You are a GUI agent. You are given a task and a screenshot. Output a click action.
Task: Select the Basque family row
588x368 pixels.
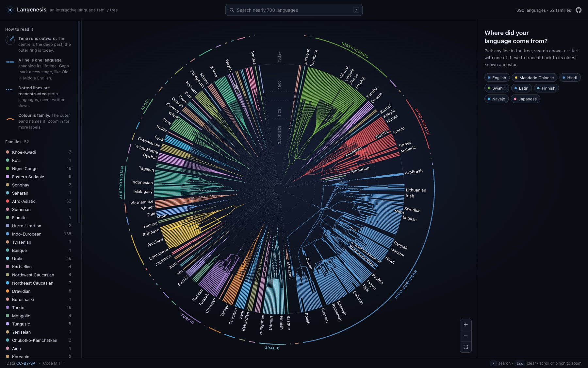[x=39, y=250]
